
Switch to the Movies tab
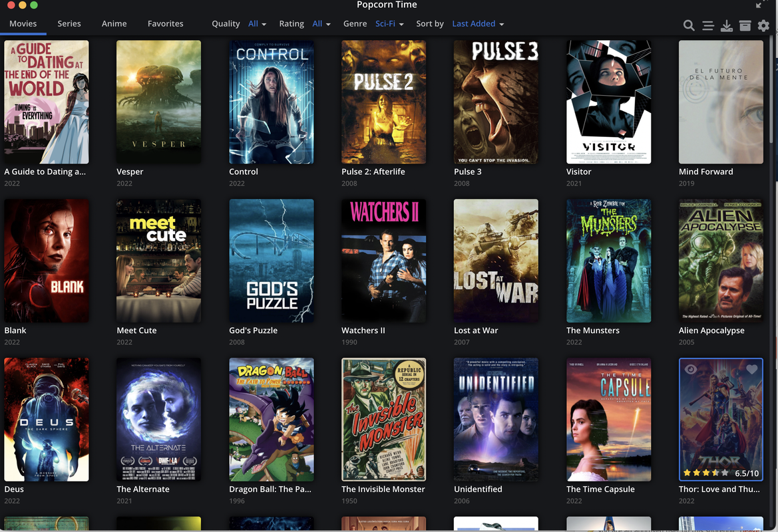23,24
